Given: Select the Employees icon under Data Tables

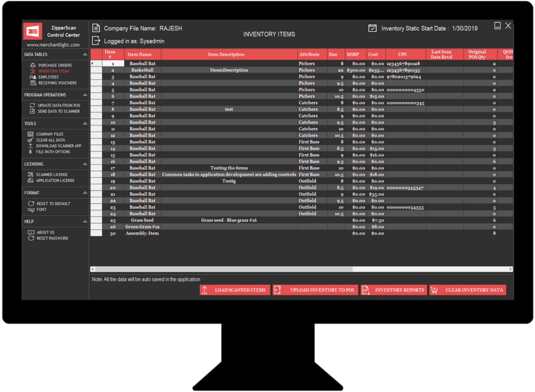Looking at the screenshot, I should [32, 77].
